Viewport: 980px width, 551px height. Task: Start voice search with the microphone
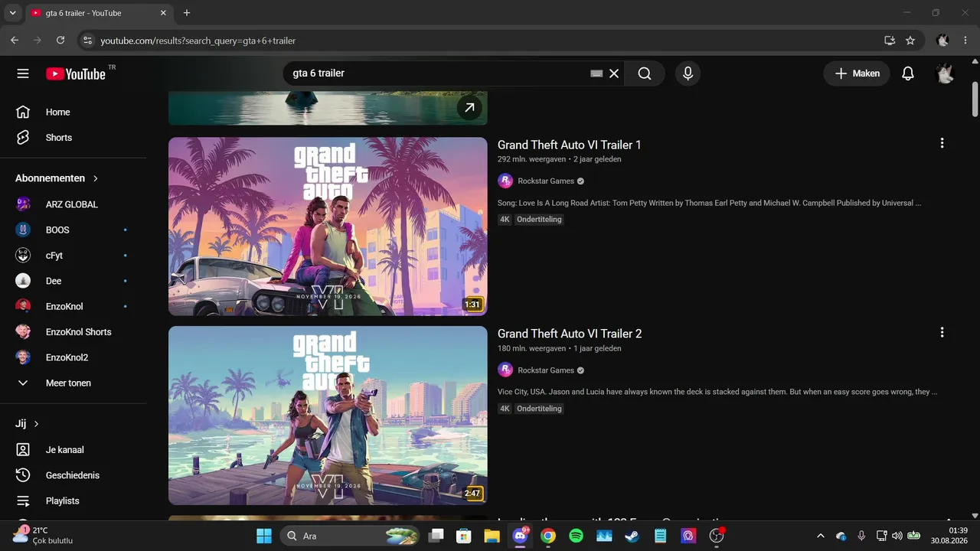coord(688,73)
